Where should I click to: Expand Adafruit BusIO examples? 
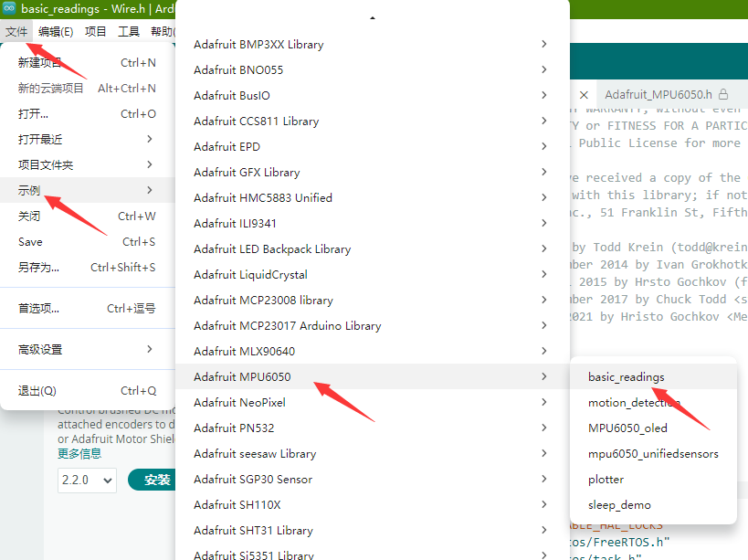(x=373, y=95)
